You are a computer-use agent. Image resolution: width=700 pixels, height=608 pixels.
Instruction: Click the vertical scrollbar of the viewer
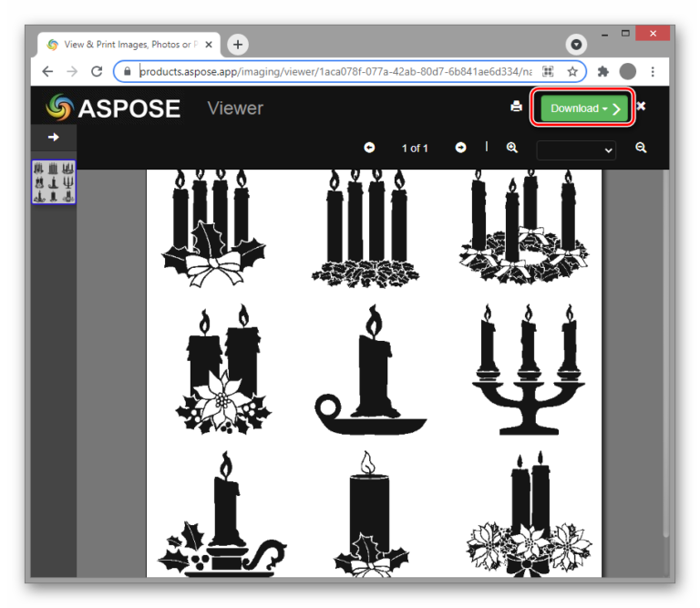pyautogui.click(x=665, y=353)
